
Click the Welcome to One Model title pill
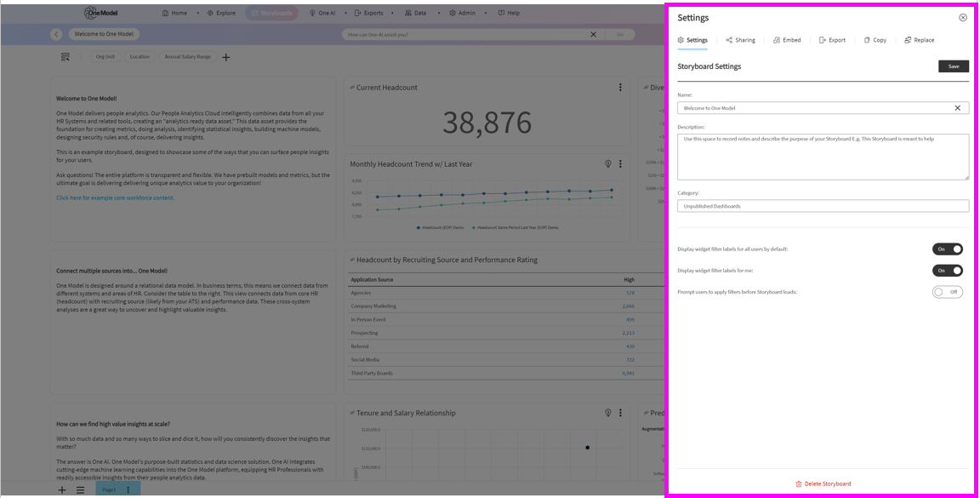[104, 34]
